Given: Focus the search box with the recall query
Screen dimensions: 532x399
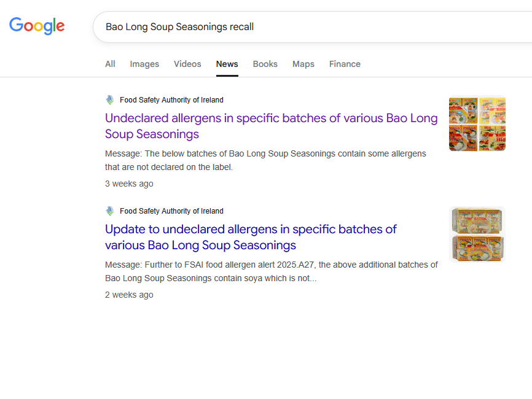Looking at the screenshot, I should 312,27.
